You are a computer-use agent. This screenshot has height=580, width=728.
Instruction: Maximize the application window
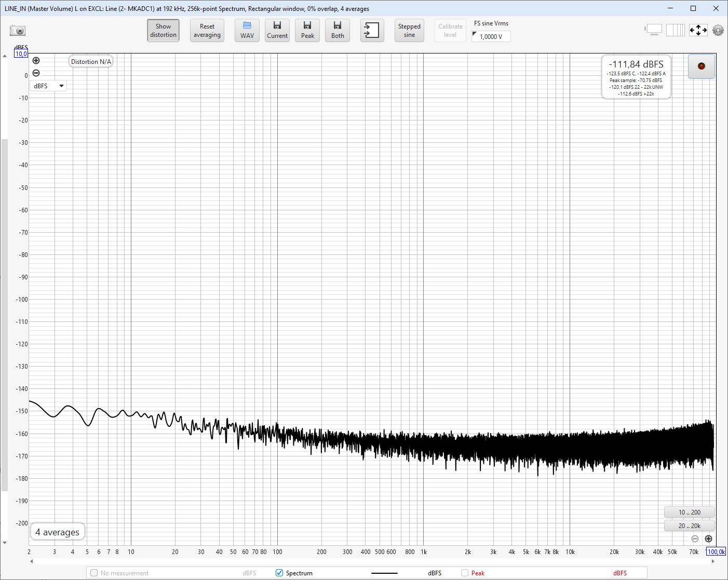pyautogui.click(x=693, y=8)
